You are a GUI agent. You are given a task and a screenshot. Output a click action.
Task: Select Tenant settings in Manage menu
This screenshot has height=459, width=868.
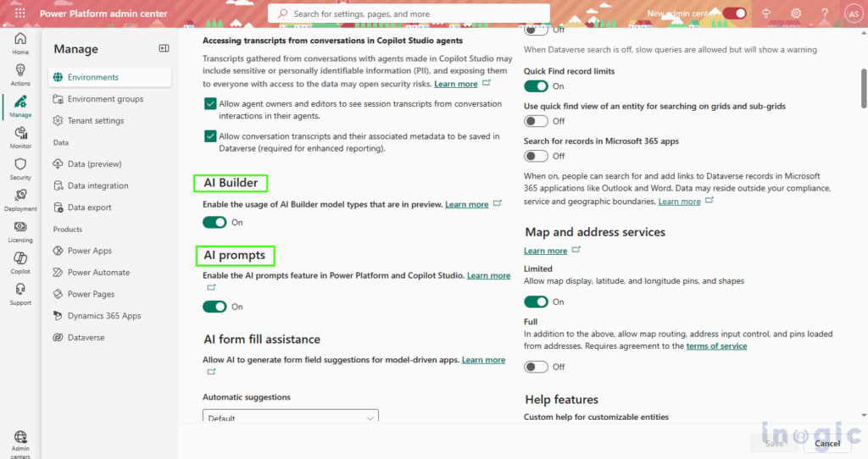tap(96, 121)
